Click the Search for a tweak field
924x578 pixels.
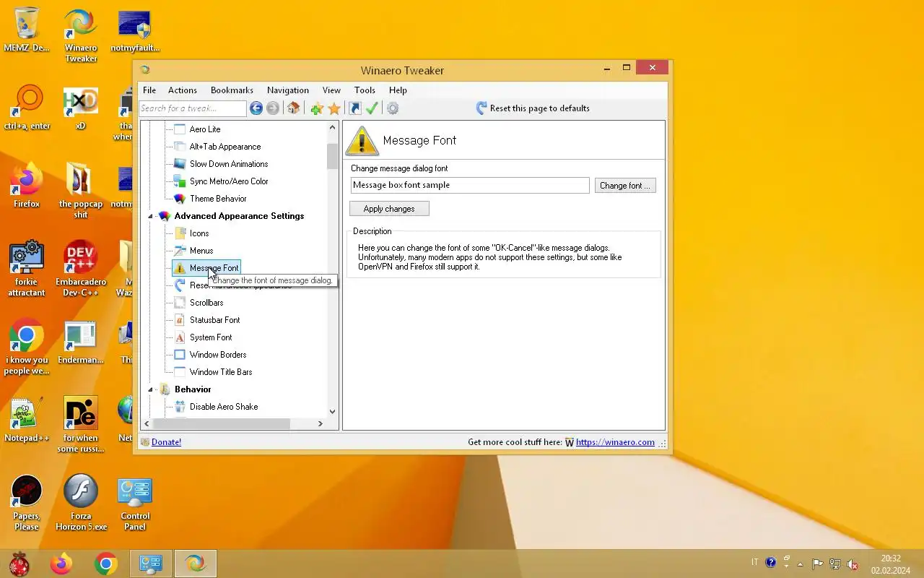193,108
